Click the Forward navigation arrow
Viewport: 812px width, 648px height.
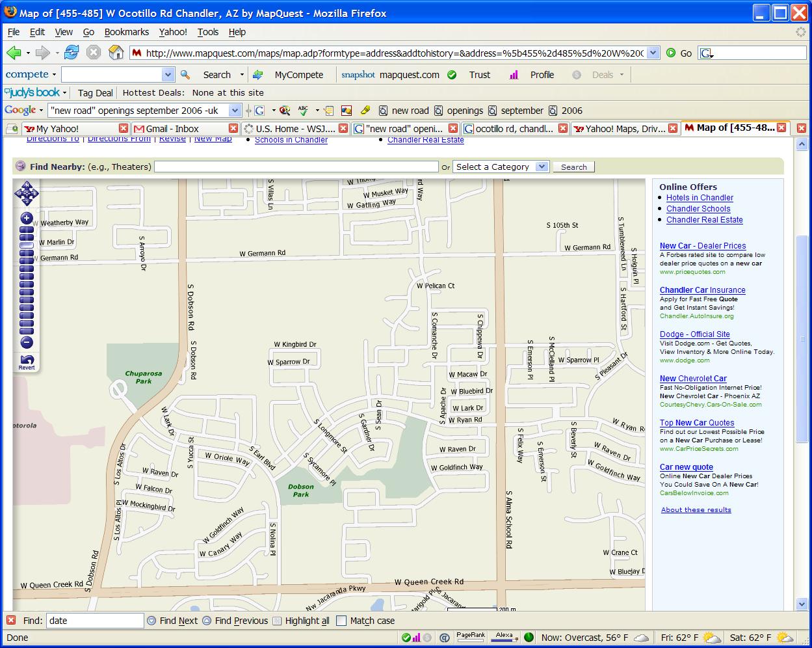[x=42, y=53]
